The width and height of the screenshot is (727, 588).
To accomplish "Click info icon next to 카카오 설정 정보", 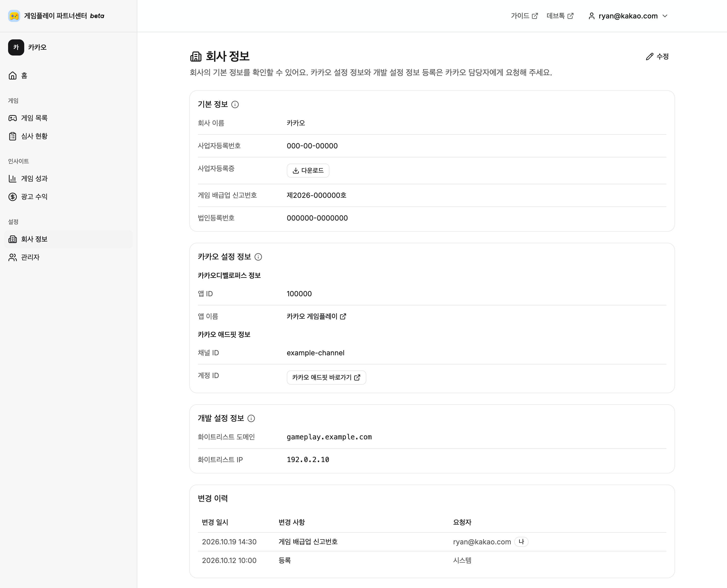I will click(x=258, y=257).
